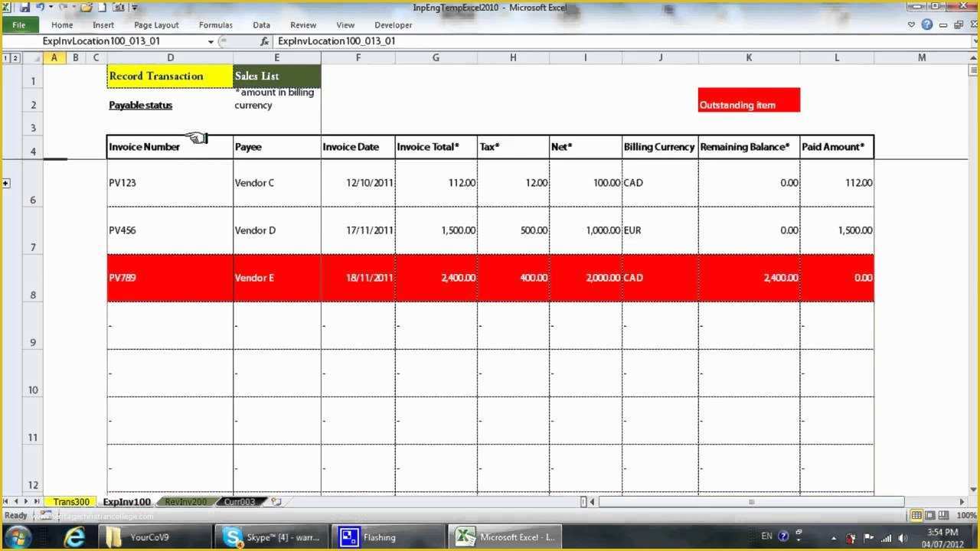Click the green Sales List cell
The width and height of the screenshot is (980, 551).
[277, 76]
